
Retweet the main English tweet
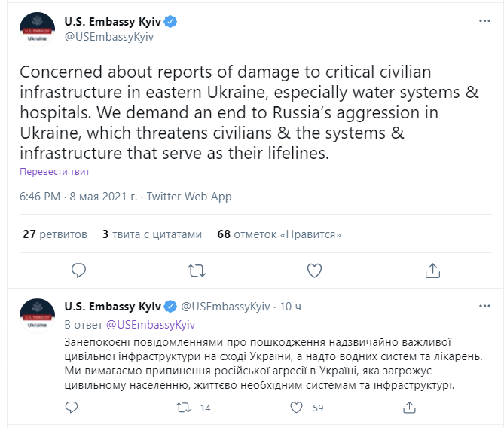[197, 270]
